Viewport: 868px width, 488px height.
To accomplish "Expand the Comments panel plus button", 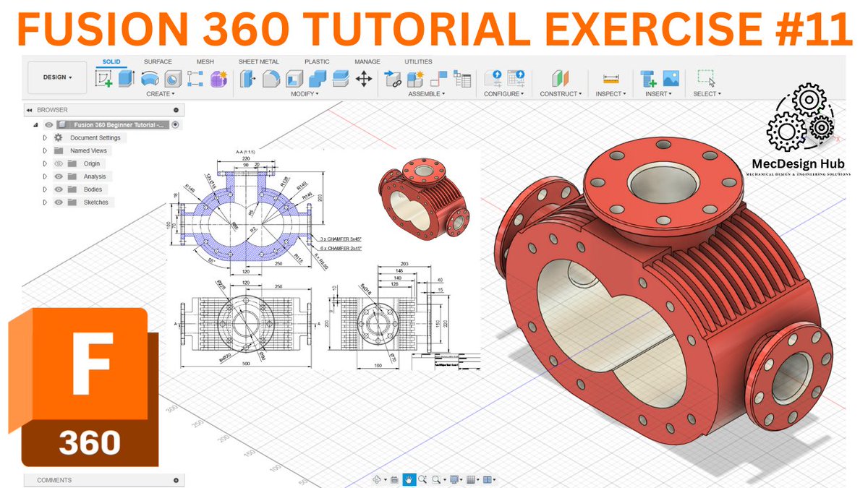I will (176, 480).
